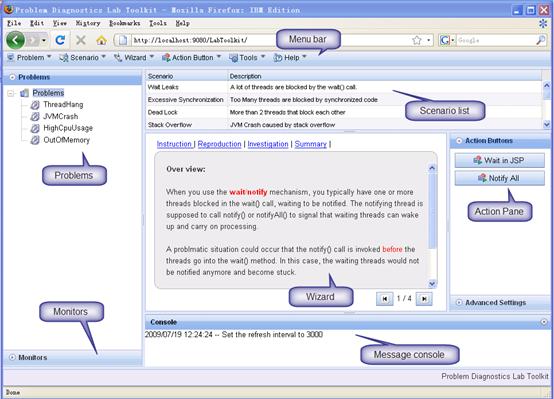Open the History menu

(x=88, y=23)
